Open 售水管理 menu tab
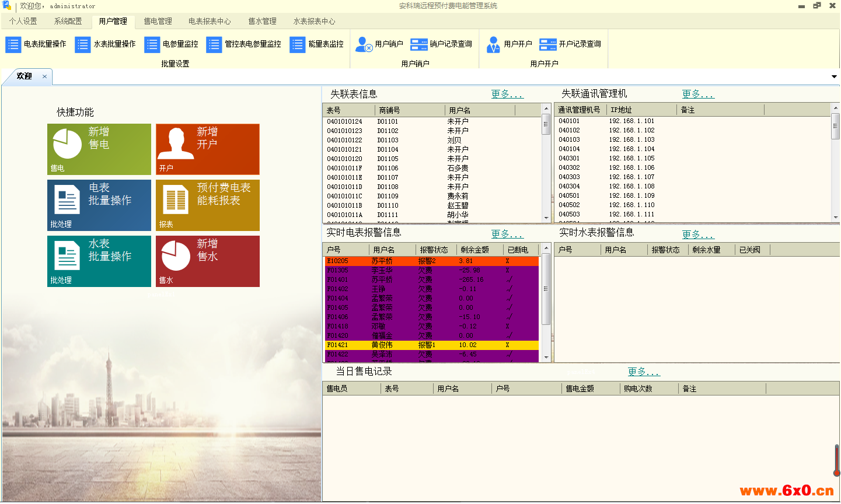Screen dimensions: 841x504 pyautogui.click(x=263, y=22)
